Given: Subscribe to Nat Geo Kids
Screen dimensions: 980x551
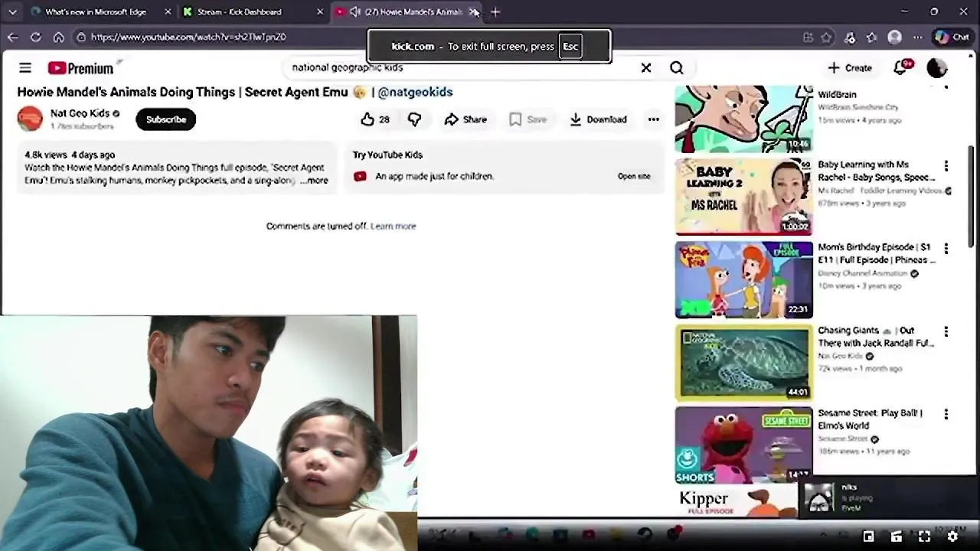Looking at the screenshot, I should click(x=166, y=119).
